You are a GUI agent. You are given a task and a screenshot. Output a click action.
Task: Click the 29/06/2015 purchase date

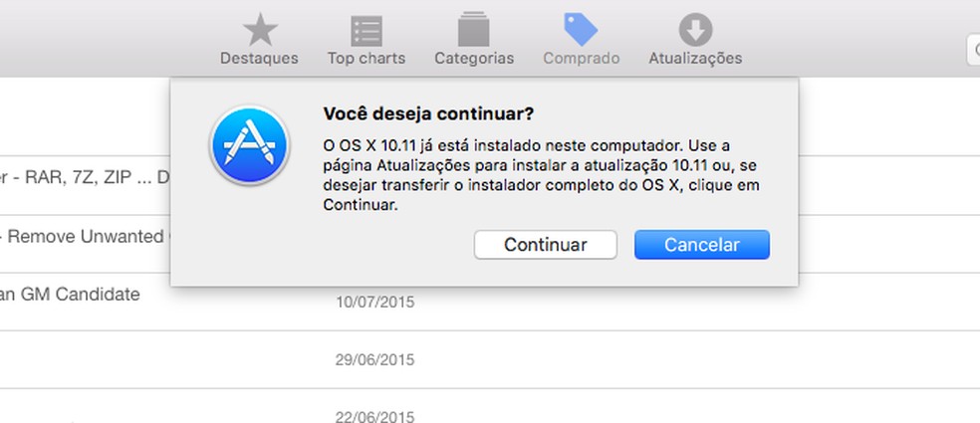[x=374, y=359]
